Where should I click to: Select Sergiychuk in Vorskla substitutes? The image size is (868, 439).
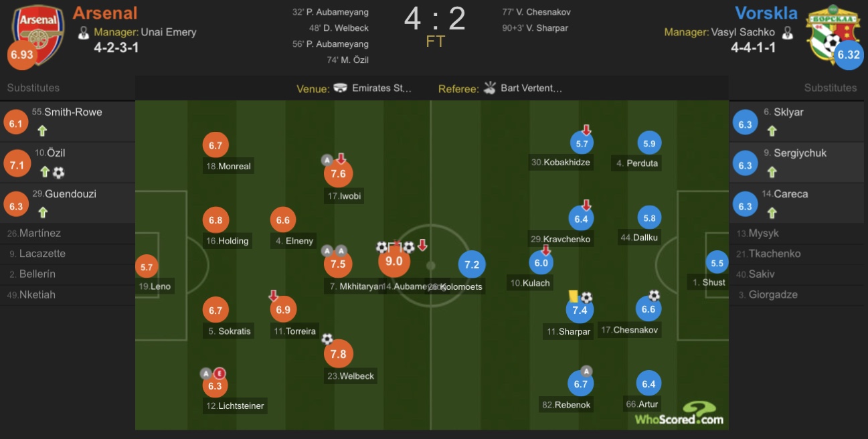tap(800, 153)
